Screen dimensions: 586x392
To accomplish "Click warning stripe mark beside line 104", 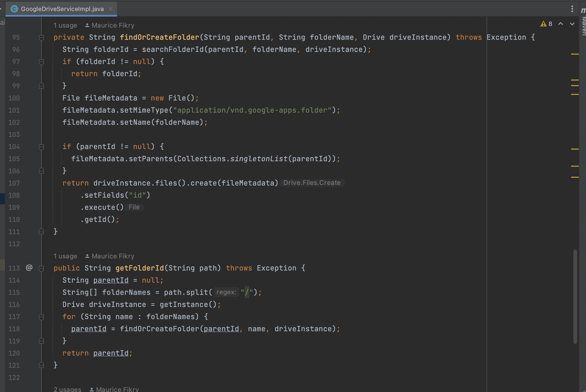I will (x=575, y=149).
